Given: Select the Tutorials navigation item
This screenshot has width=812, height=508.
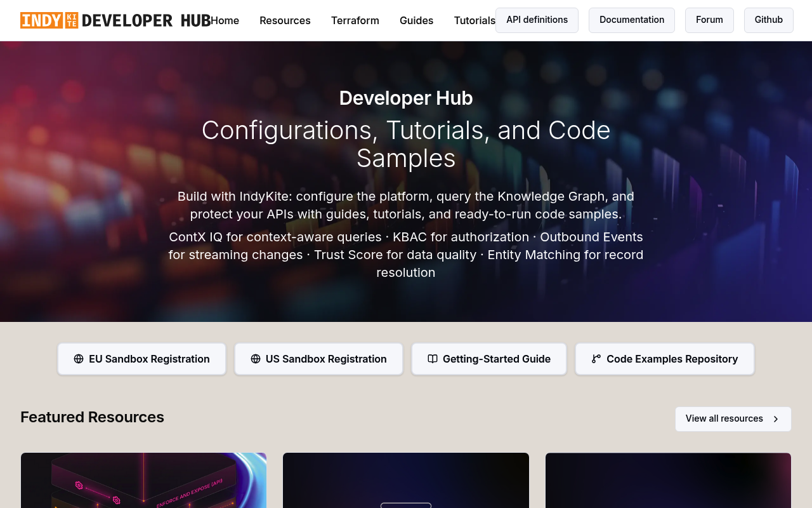Looking at the screenshot, I should pyautogui.click(x=475, y=20).
